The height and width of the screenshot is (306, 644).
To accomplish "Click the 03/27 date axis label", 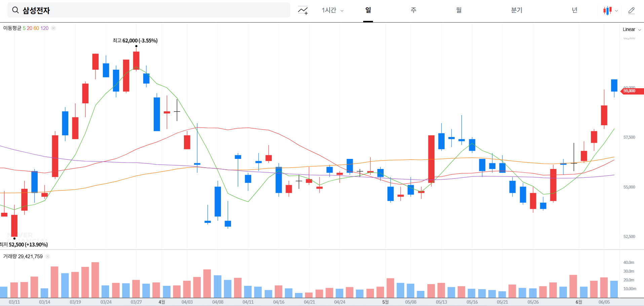I will (136, 302).
